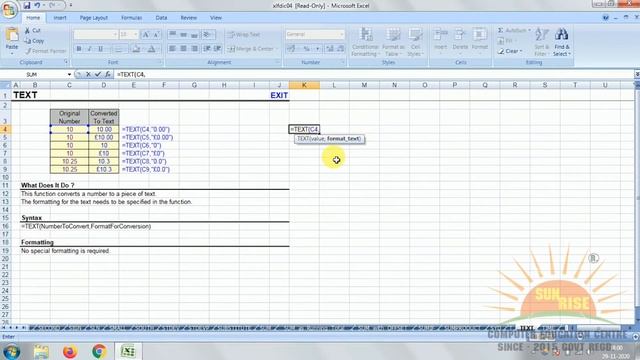Viewport: 640px width, 360px height.
Task: Toggle Center alignment
Action: [183, 49]
